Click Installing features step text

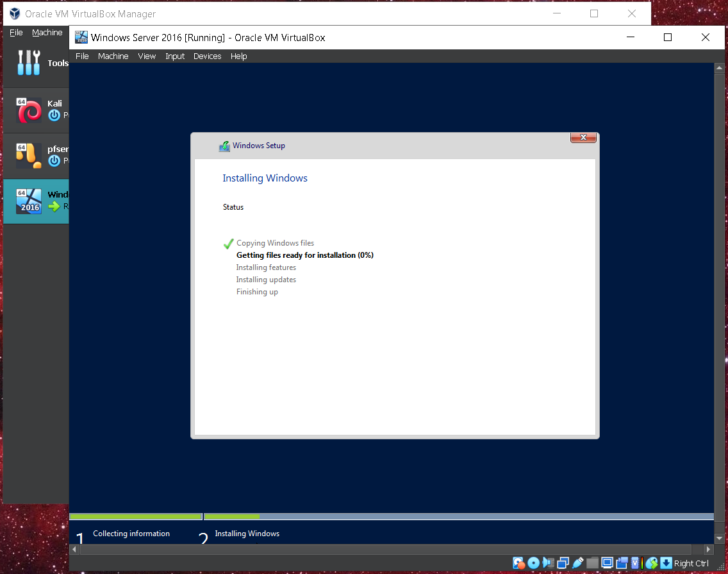click(x=266, y=267)
